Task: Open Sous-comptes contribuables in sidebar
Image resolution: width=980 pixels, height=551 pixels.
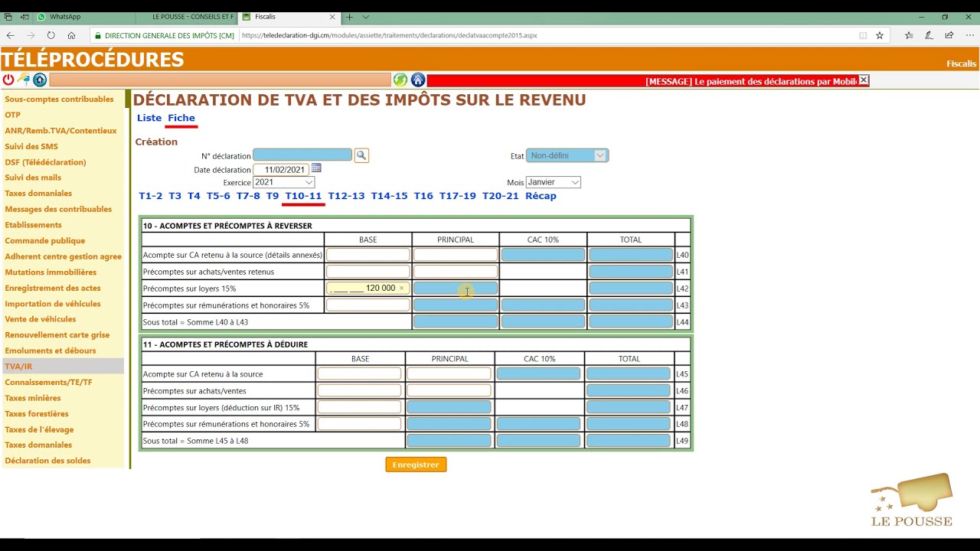Action: point(59,99)
